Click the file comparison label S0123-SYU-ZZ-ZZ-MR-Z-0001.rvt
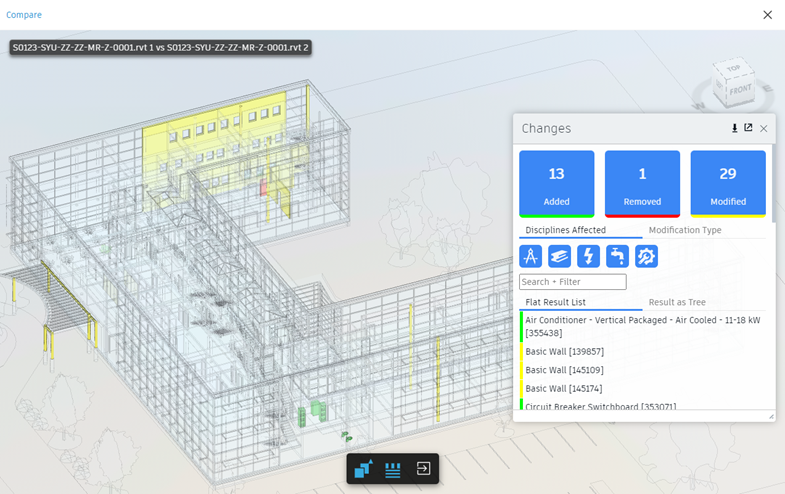This screenshot has height=494, width=785. coord(160,48)
